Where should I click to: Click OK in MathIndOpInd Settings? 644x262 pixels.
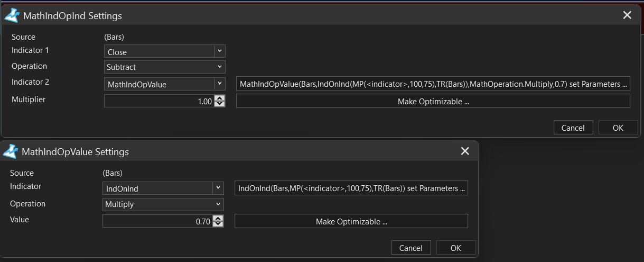click(x=618, y=128)
